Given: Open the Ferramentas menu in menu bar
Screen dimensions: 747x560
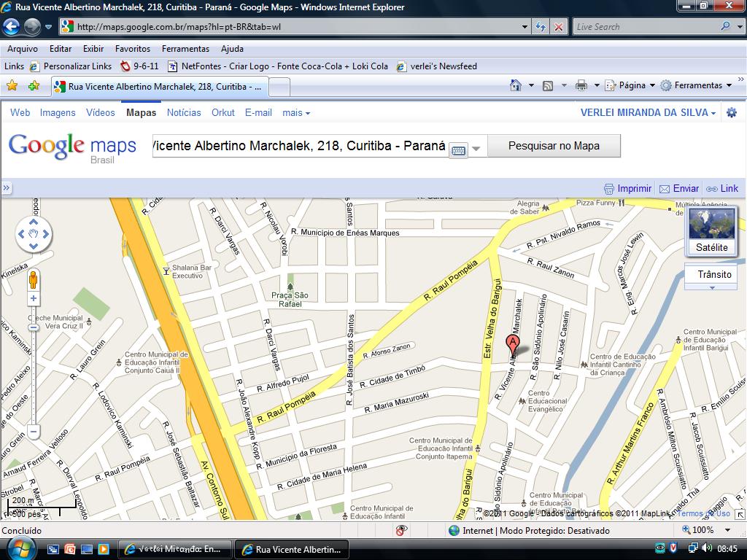Looking at the screenshot, I should 185,49.
